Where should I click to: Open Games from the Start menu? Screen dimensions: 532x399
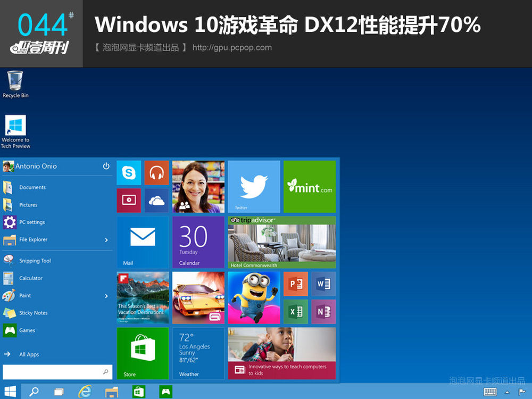(x=57, y=330)
